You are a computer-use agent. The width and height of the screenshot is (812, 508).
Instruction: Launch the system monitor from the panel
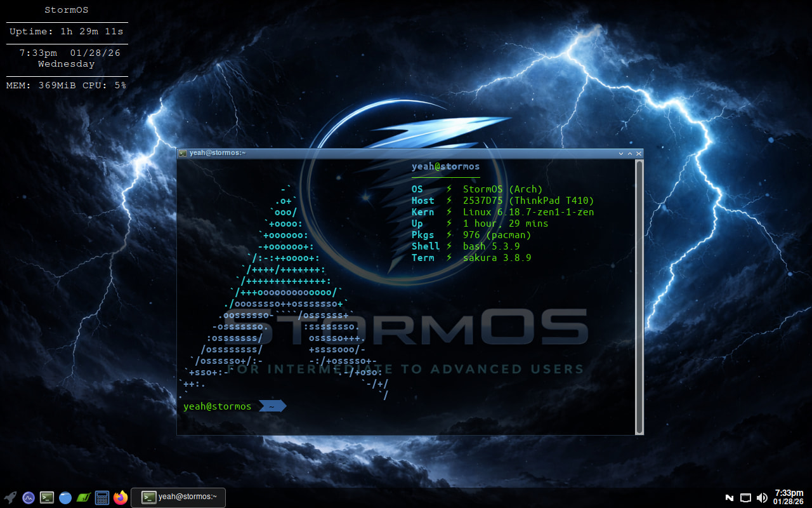[x=29, y=498]
